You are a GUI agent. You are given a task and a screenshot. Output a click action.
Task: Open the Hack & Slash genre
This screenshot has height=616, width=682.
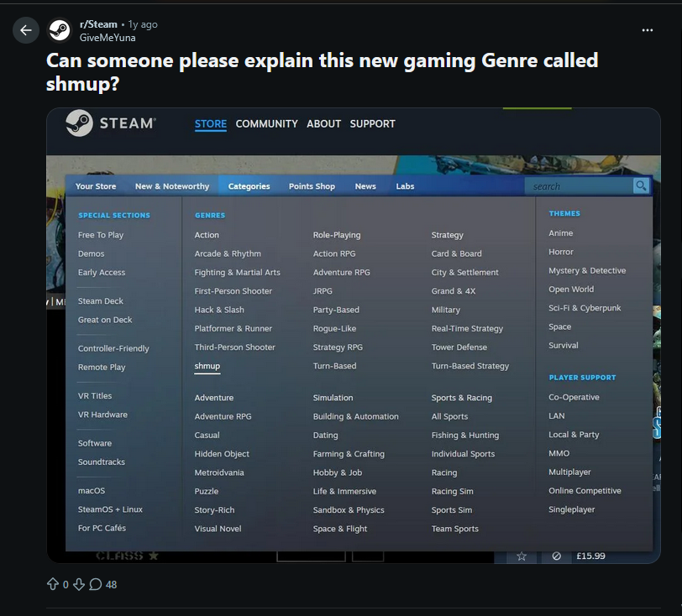(219, 310)
